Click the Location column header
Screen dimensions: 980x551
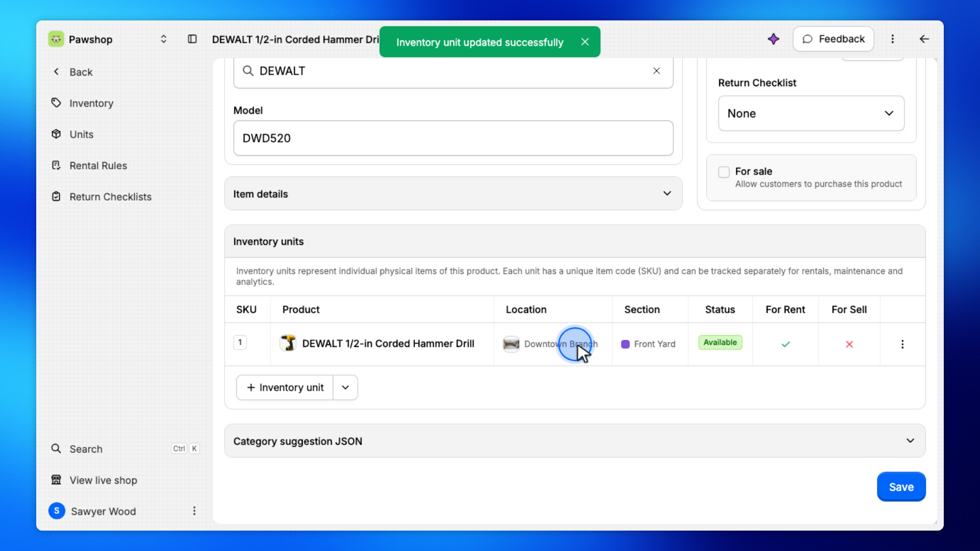526,310
